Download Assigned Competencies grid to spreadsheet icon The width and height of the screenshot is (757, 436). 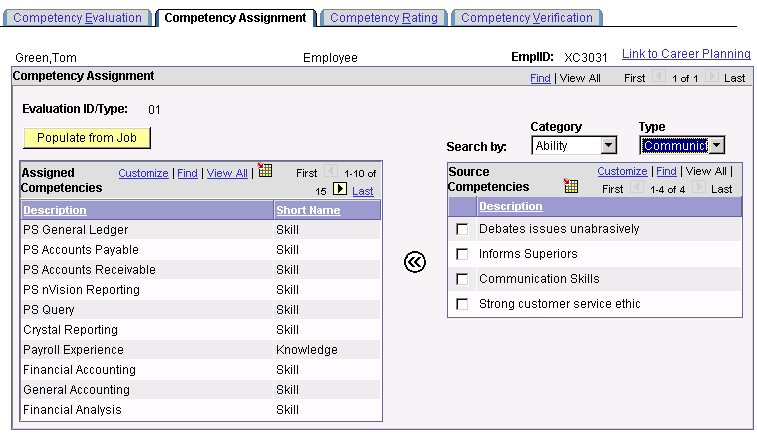(x=265, y=170)
